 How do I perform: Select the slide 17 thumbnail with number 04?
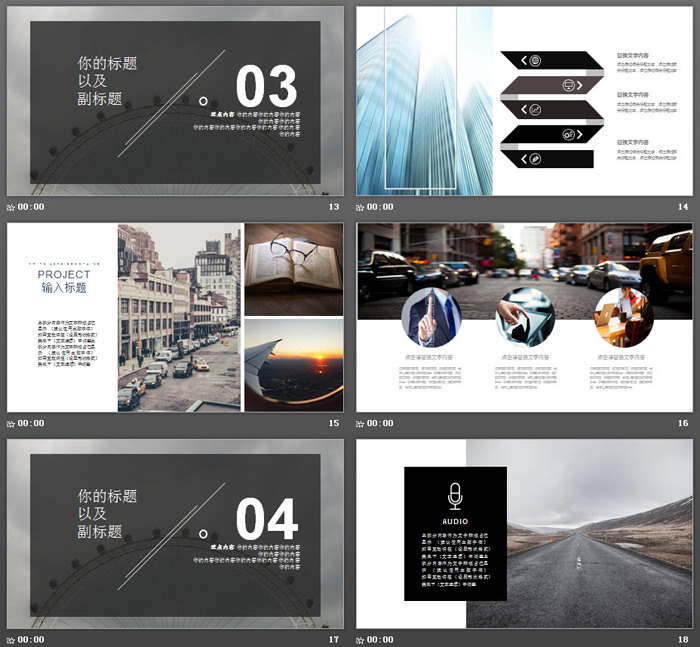pos(175,532)
